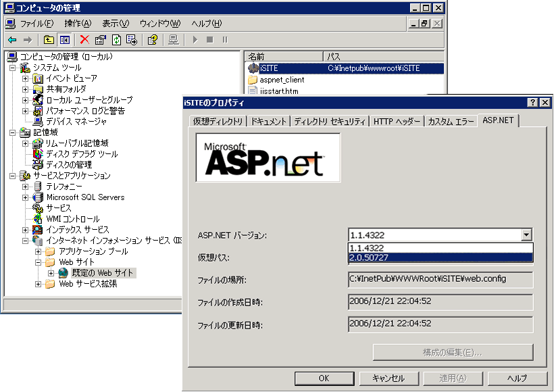Expand the 既定の Web サイト node

(x=51, y=273)
